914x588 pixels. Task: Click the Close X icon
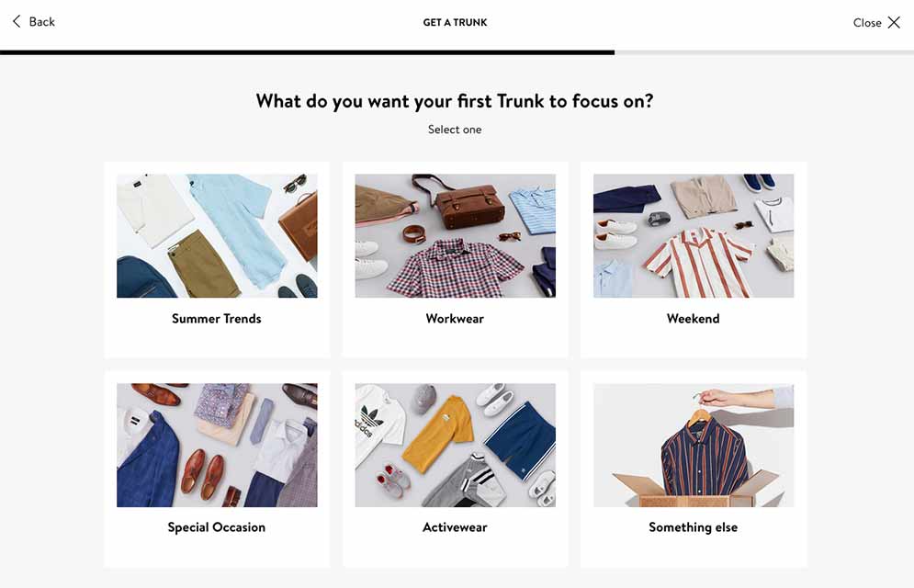click(894, 22)
